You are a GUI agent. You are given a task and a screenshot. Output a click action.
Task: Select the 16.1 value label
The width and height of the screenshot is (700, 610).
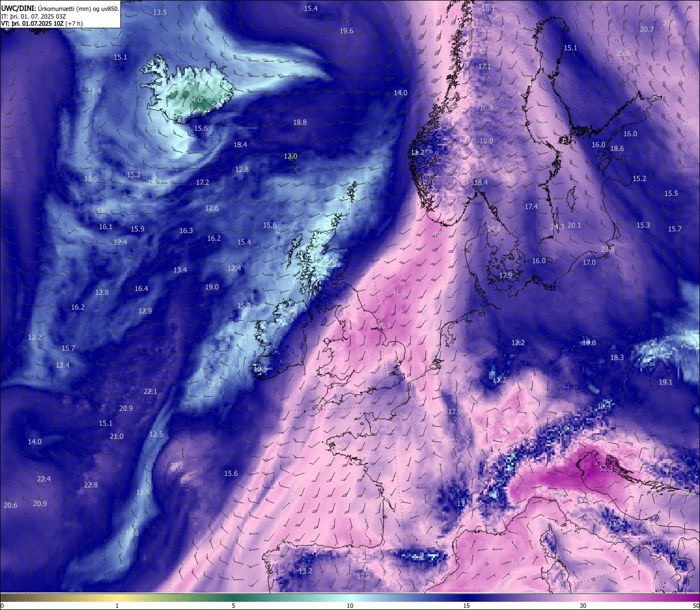click(x=106, y=227)
